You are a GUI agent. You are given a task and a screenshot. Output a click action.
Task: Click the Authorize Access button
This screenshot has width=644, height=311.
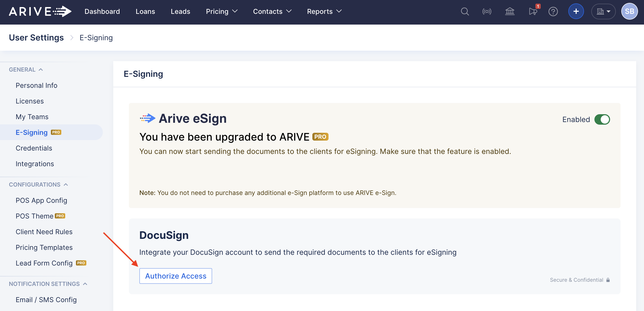tap(176, 276)
